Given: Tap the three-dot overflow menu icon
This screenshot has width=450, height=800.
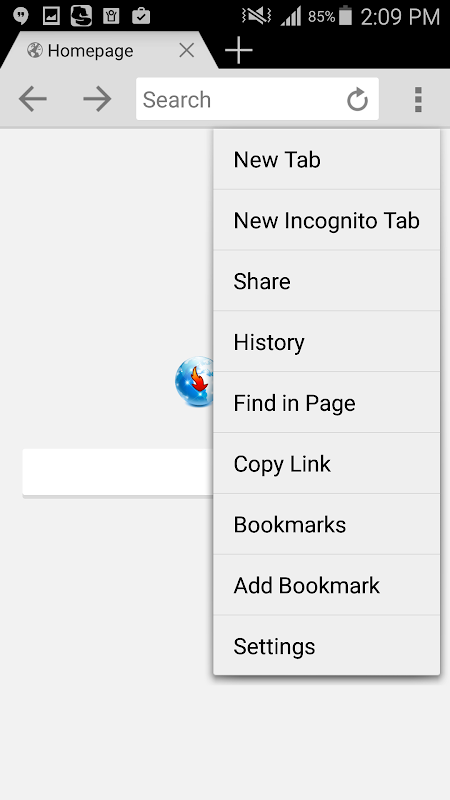Looking at the screenshot, I should (x=418, y=99).
